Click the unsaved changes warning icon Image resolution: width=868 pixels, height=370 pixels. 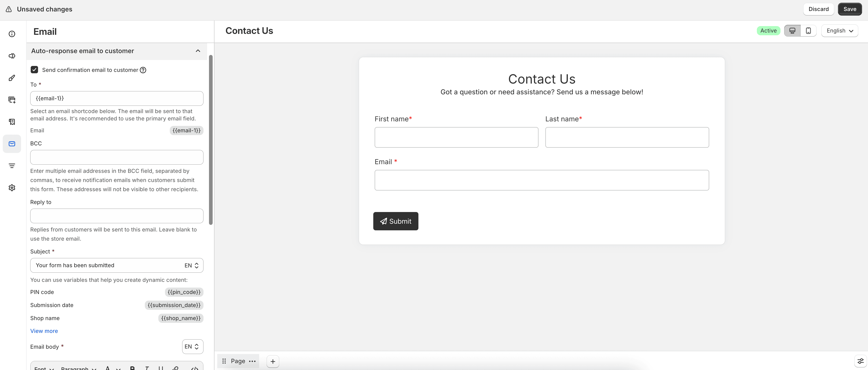[9, 9]
